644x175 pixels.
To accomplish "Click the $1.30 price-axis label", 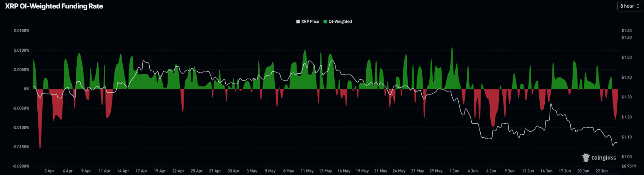I will point(626,97).
